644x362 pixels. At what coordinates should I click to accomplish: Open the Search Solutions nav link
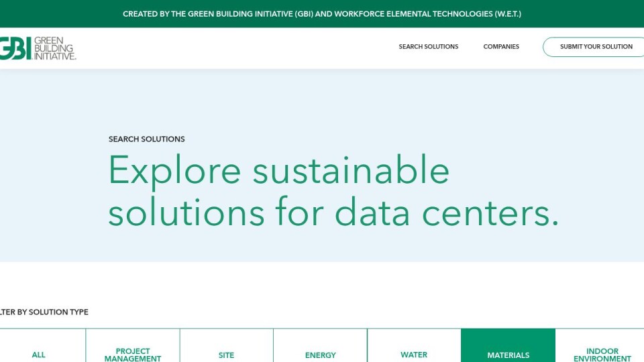428,47
